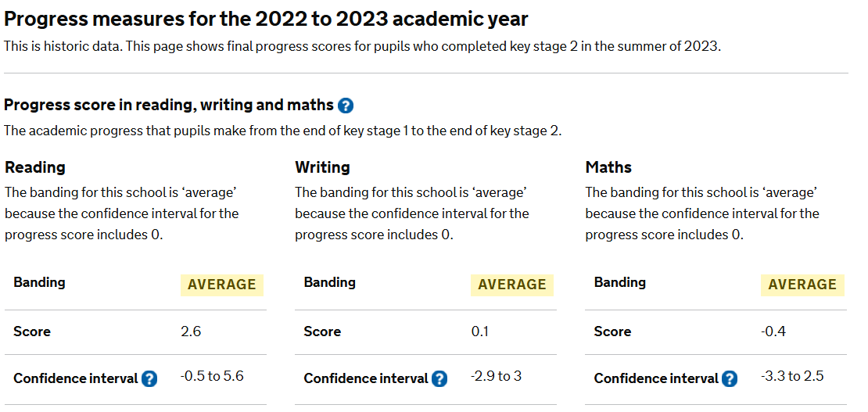This screenshot has height=412, width=868.
Task: Select the Writing column heading
Action: (x=322, y=167)
